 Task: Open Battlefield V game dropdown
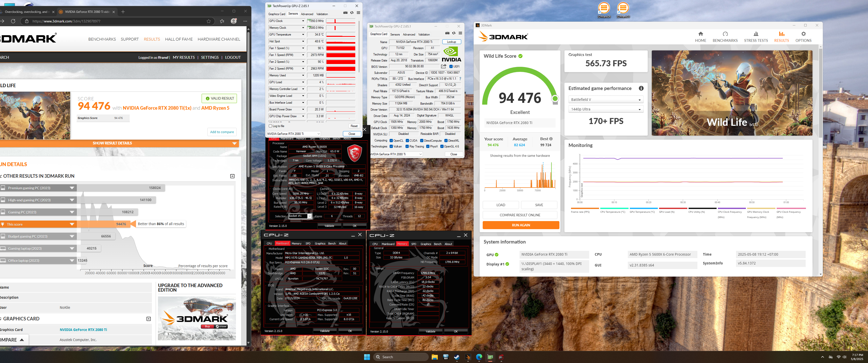(x=606, y=100)
